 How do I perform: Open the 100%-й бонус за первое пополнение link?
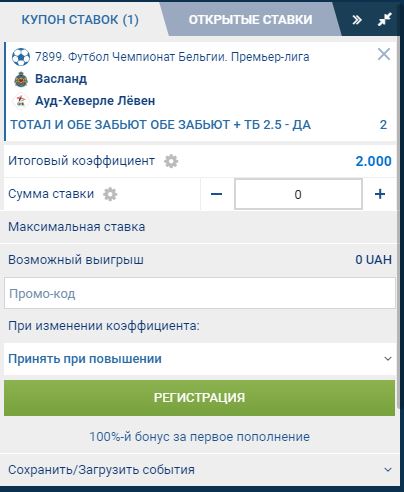coord(199,437)
